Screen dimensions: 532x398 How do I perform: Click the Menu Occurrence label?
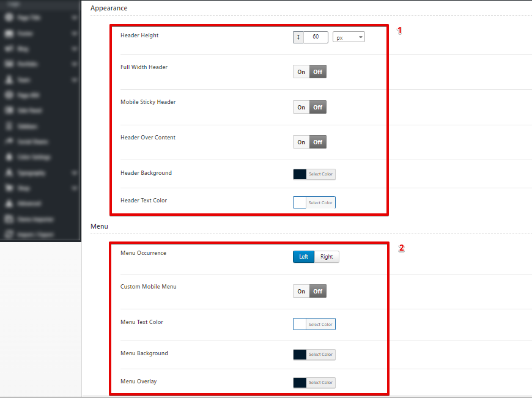143,253
